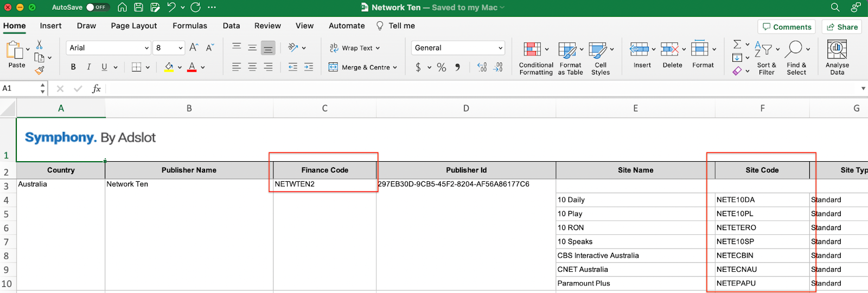
Task: Click the Increase Indent icon
Action: [x=309, y=67]
